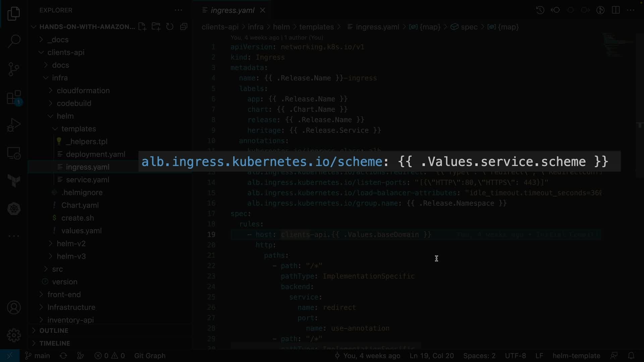Screen dimensions: 644x362
Task: Expand the OUTLINE section
Action: pyautogui.click(x=54, y=330)
